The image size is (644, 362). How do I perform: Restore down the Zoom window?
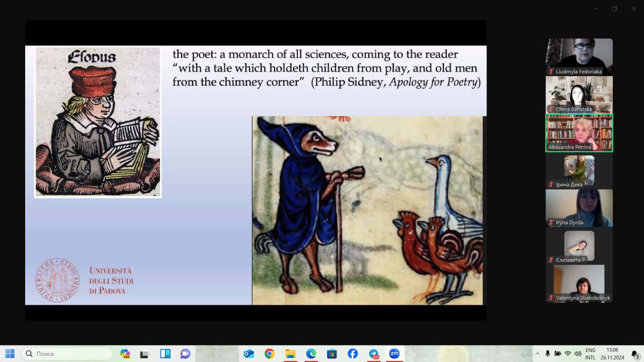click(615, 9)
